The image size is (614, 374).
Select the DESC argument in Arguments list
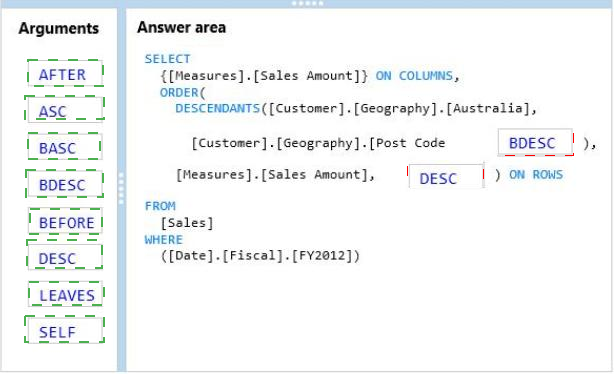65,256
